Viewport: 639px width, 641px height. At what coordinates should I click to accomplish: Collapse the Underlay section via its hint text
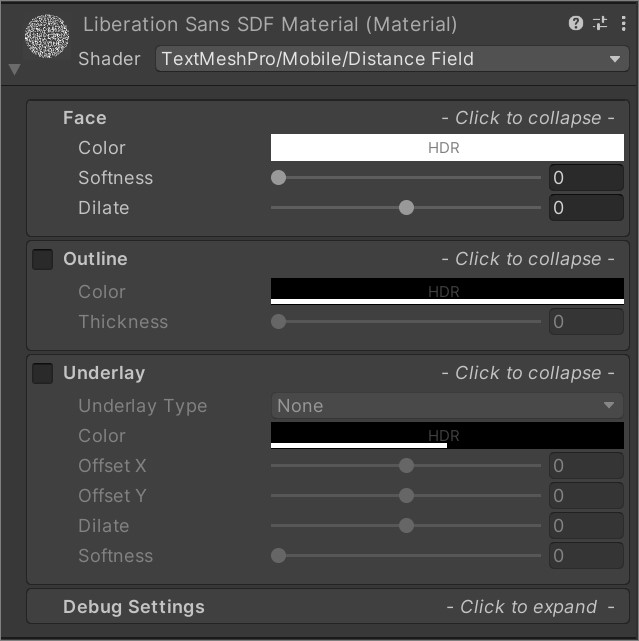(x=528, y=373)
